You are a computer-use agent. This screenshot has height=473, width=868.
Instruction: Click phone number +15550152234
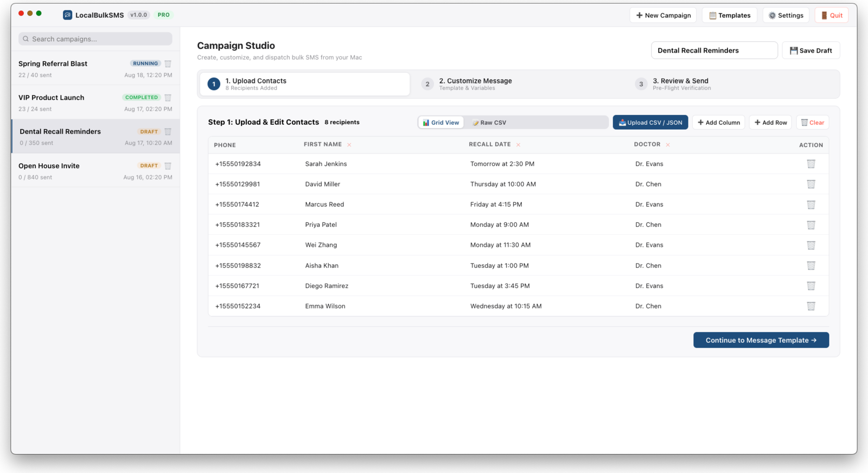[x=238, y=306]
